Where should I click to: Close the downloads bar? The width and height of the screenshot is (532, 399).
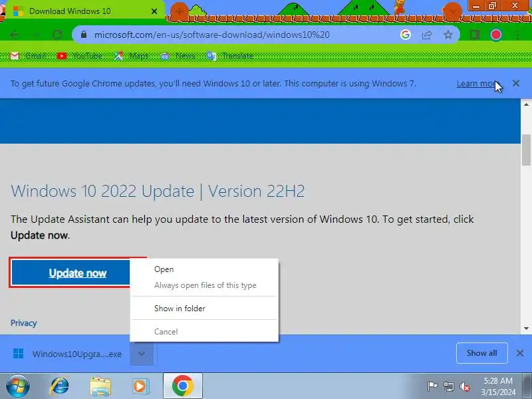[520, 353]
